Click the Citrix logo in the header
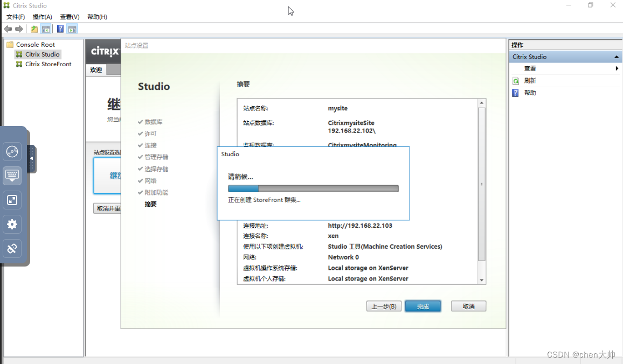This screenshot has width=623, height=364. click(x=105, y=52)
